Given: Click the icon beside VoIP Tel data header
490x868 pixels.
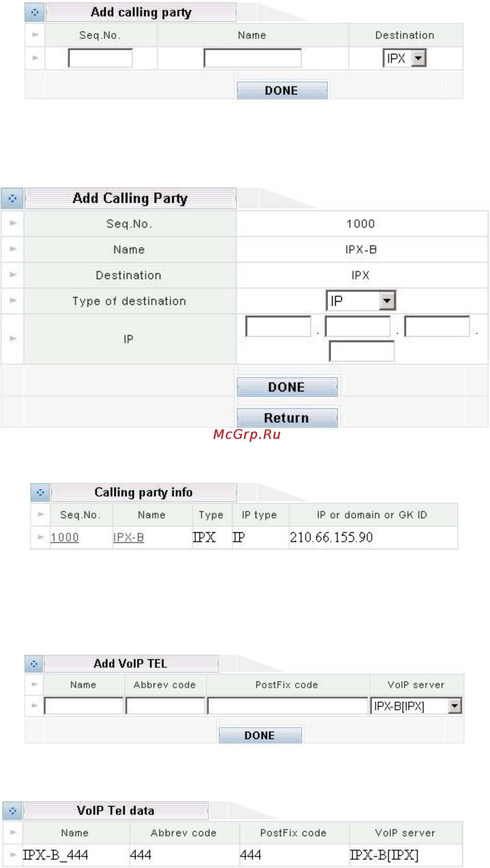Looking at the screenshot, I should coord(13,811).
